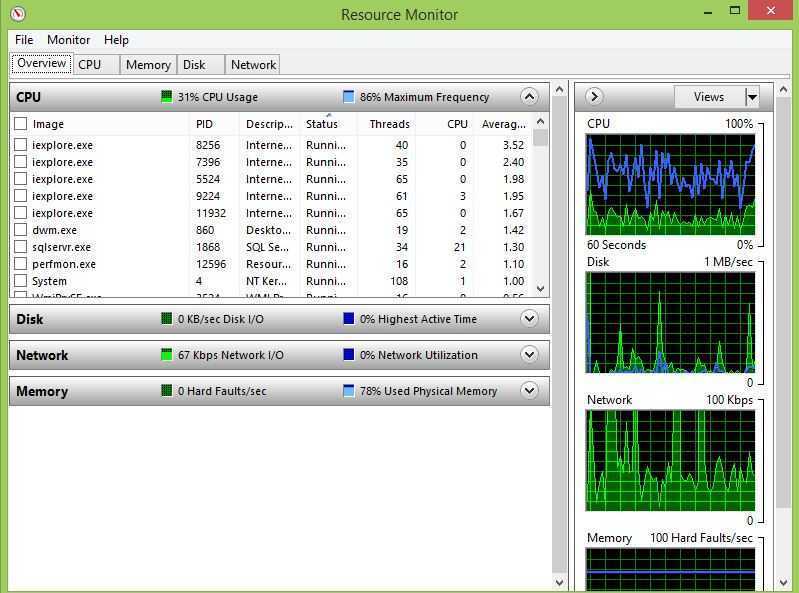
Task: Select perfmon.exe process name
Action: pos(64,264)
